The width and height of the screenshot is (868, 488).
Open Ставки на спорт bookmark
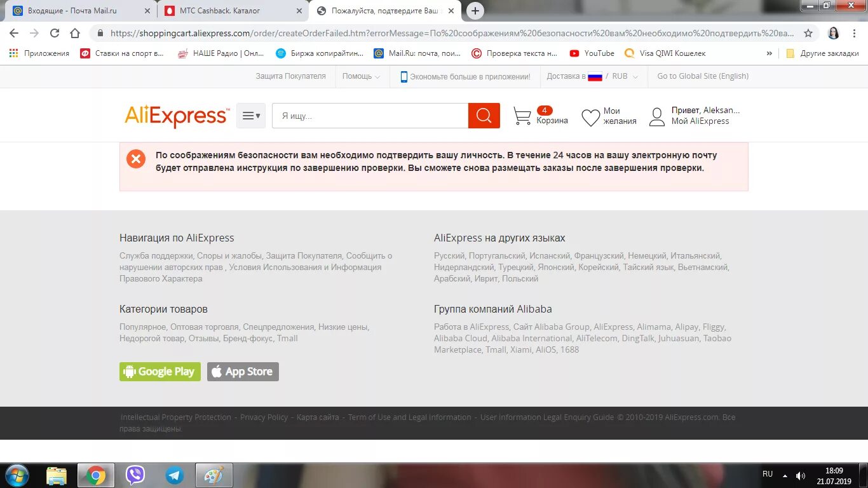point(122,53)
